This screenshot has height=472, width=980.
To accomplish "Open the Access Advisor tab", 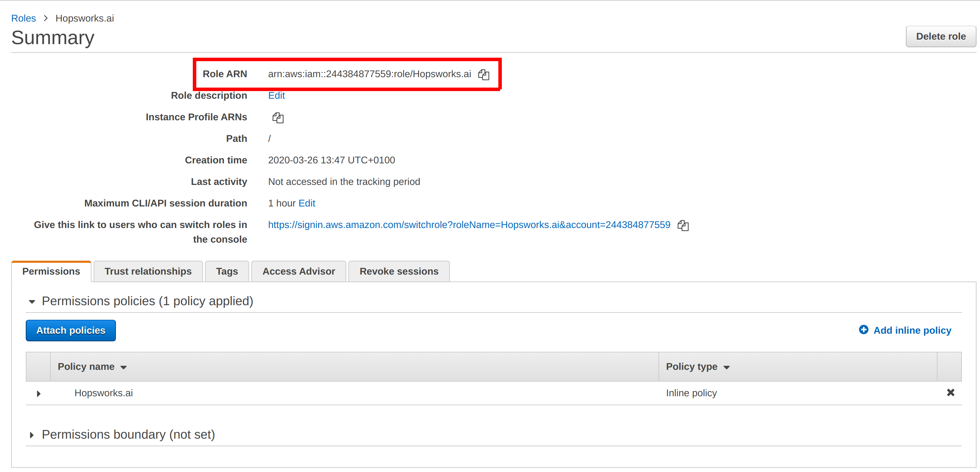I will (x=299, y=271).
